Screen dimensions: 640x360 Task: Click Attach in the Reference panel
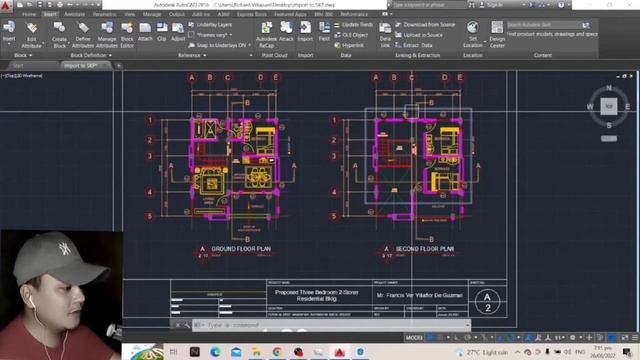pos(145,31)
